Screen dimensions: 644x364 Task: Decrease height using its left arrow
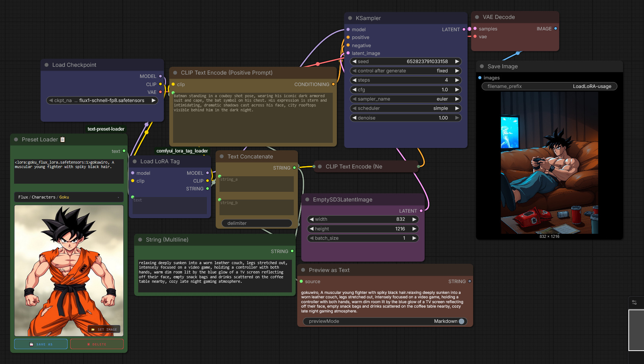312,229
